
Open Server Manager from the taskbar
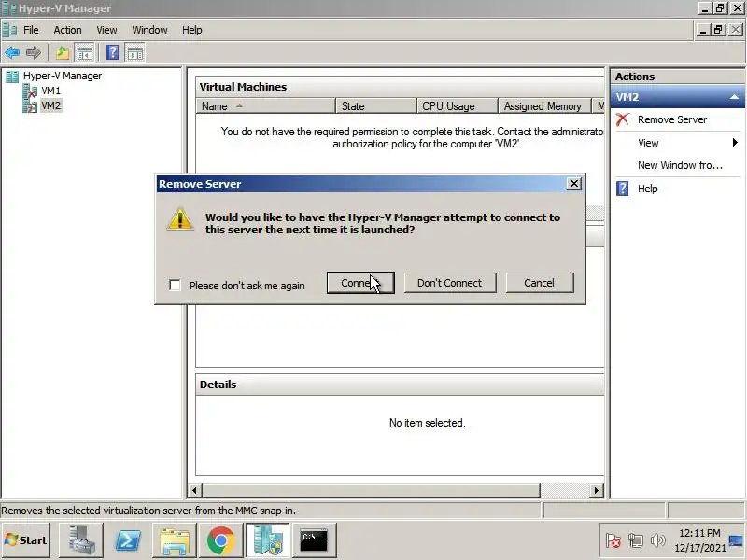point(80,540)
